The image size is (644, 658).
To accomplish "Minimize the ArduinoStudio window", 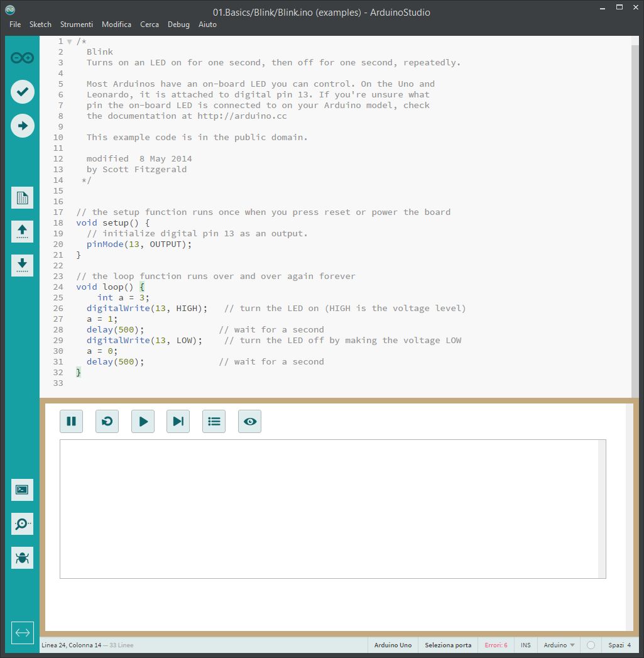I will [x=603, y=8].
